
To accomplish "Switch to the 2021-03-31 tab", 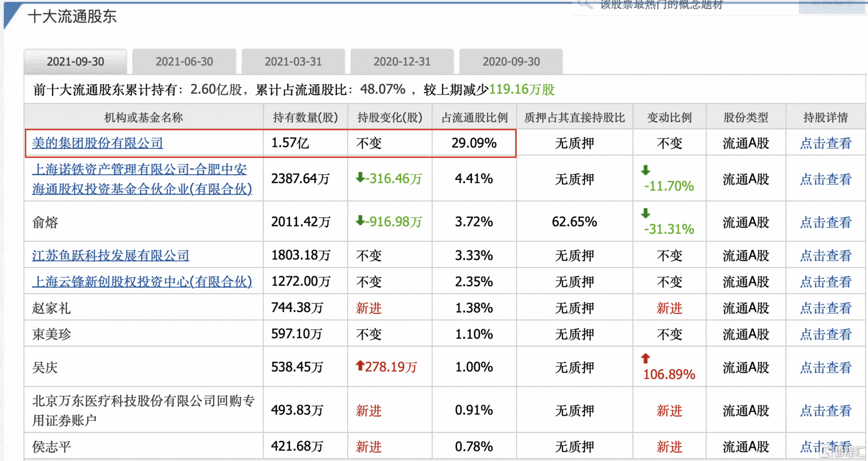I will 293,62.
